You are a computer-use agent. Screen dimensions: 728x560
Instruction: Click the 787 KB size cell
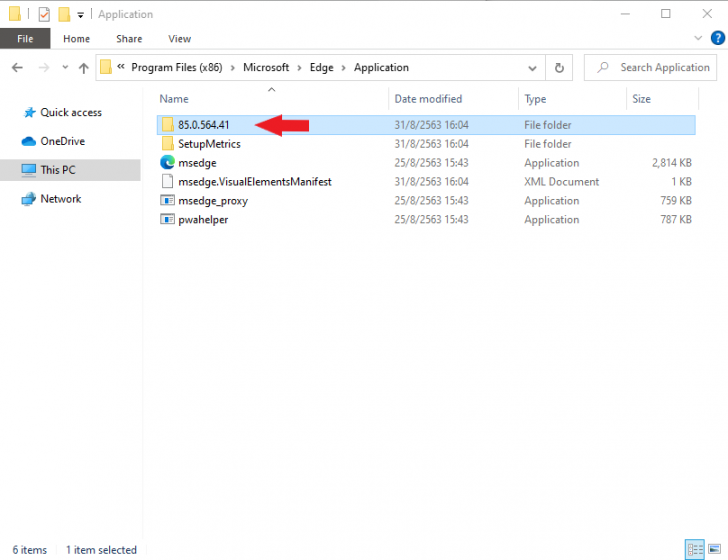click(x=676, y=220)
